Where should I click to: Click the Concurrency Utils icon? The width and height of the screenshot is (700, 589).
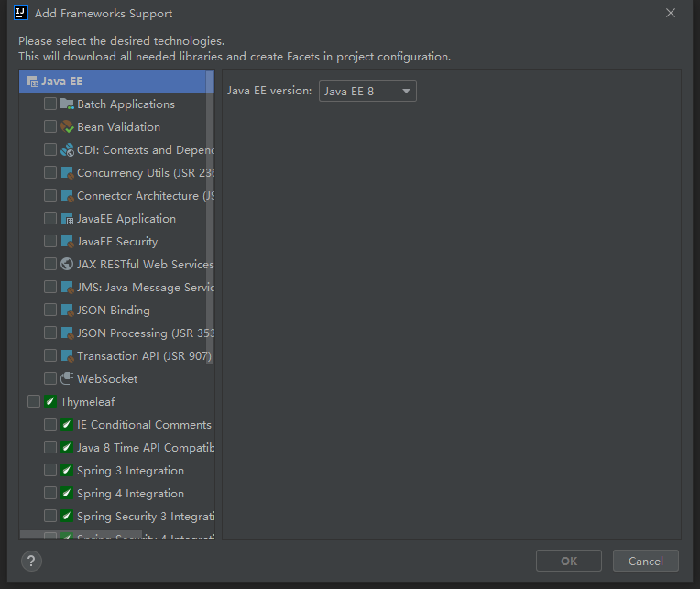[67, 173]
